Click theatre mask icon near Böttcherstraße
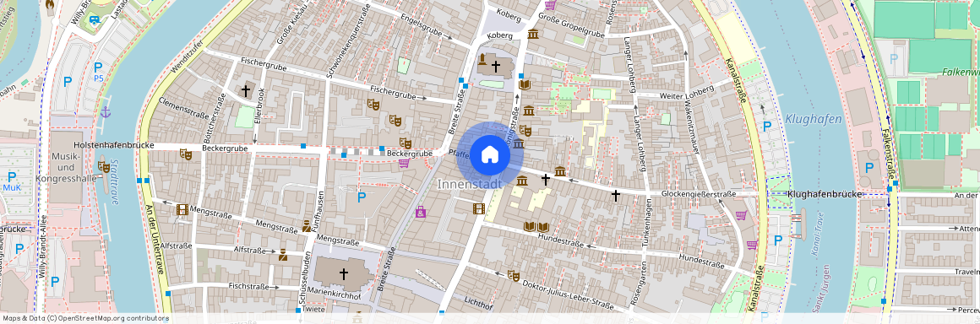This screenshot has width=980, height=324. point(185,154)
